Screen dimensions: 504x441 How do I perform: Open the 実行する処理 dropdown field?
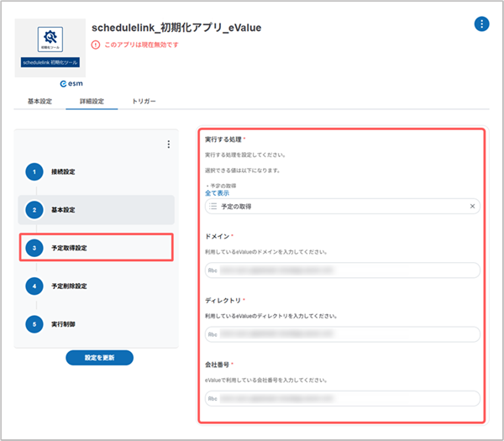tap(336, 206)
